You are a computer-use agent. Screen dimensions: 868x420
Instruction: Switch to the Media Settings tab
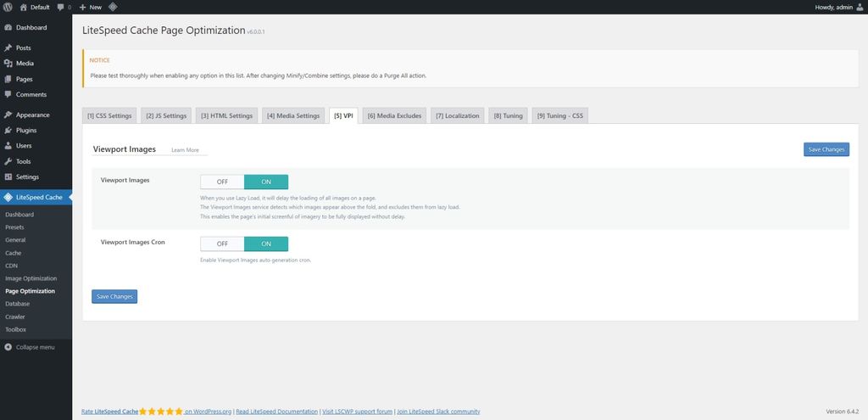[293, 115]
